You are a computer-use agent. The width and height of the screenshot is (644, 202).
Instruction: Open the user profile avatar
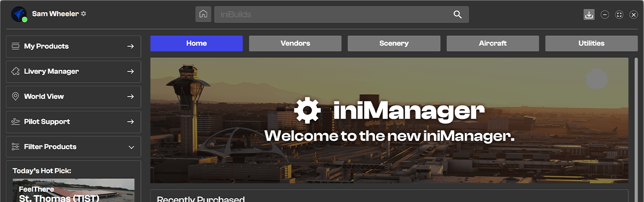[x=19, y=14]
